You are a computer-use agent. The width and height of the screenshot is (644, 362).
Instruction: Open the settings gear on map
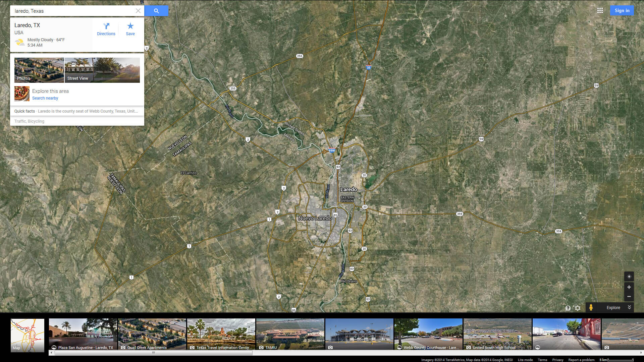tap(578, 308)
